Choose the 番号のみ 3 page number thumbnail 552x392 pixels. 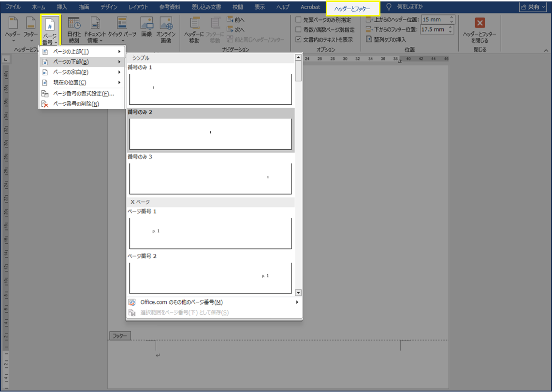click(210, 178)
